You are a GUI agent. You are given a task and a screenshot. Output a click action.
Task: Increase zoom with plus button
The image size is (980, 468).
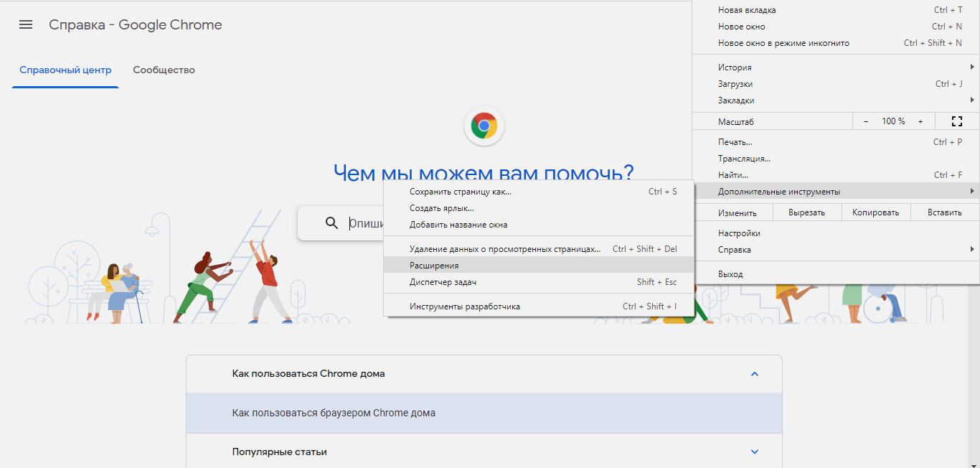pos(920,121)
